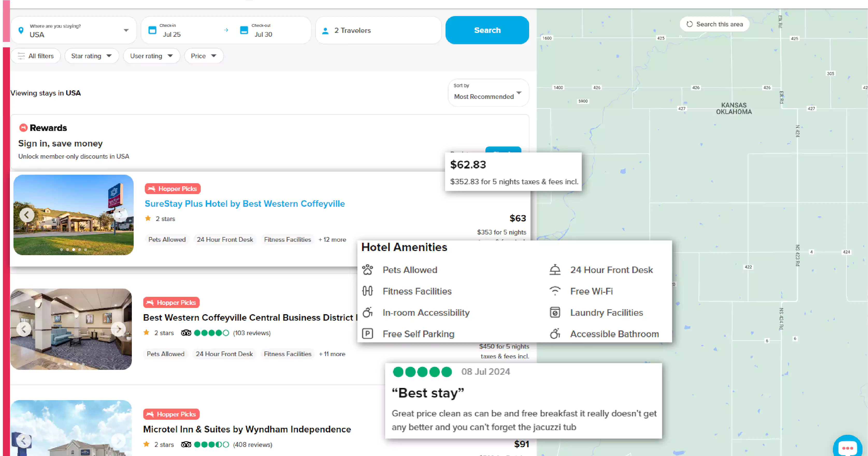Viewport: 868px width, 456px height.
Task: Click the blue Search button
Action: [x=487, y=30]
